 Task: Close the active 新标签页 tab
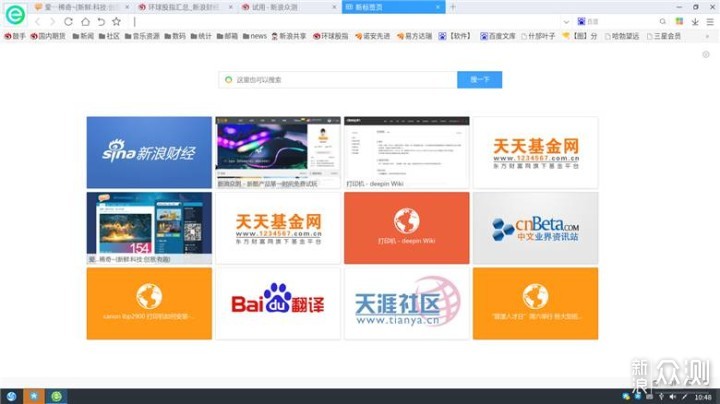(x=438, y=7)
